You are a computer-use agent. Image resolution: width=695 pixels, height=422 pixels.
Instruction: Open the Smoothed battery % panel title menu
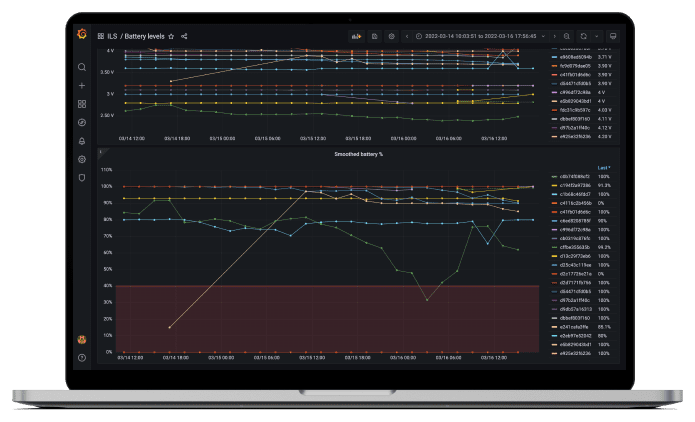click(x=358, y=154)
